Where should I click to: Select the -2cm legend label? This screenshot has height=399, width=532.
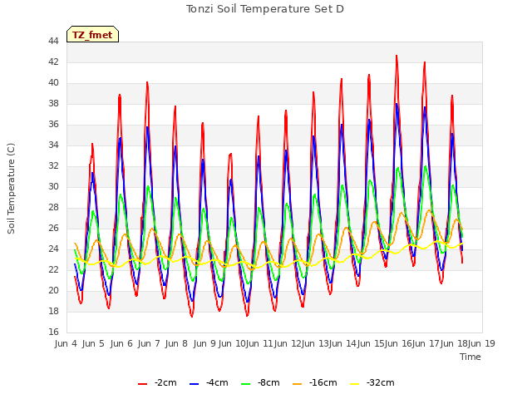tap(165, 382)
